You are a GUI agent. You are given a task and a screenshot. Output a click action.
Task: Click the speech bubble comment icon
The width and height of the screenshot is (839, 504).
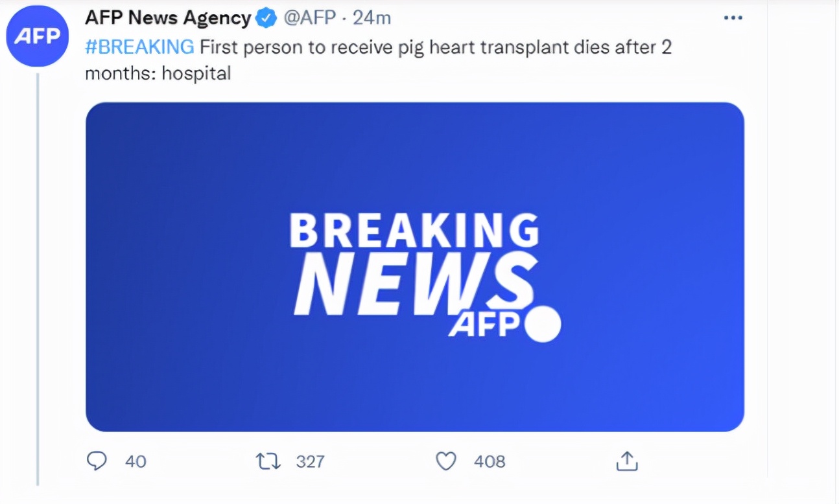pyautogui.click(x=98, y=461)
